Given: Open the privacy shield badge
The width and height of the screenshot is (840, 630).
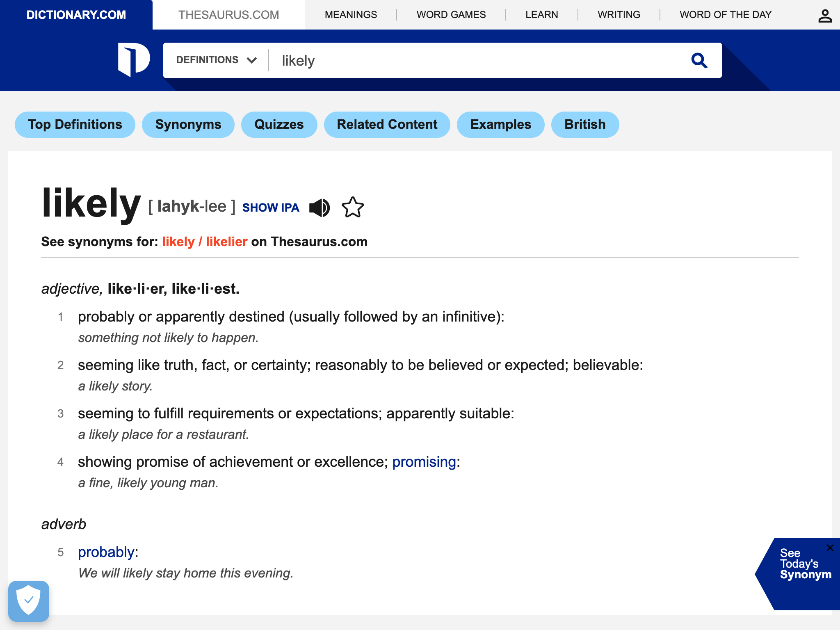Looking at the screenshot, I should [x=29, y=601].
